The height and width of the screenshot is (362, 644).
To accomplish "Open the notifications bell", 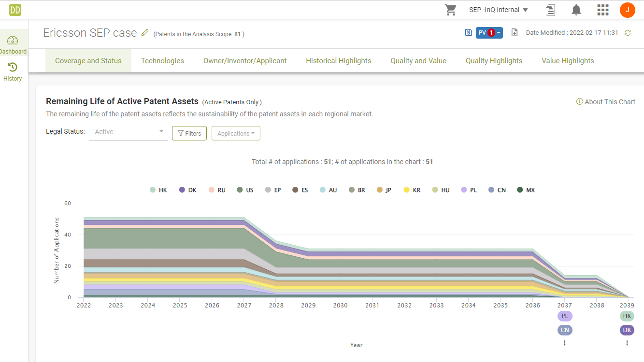I will point(576,10).
